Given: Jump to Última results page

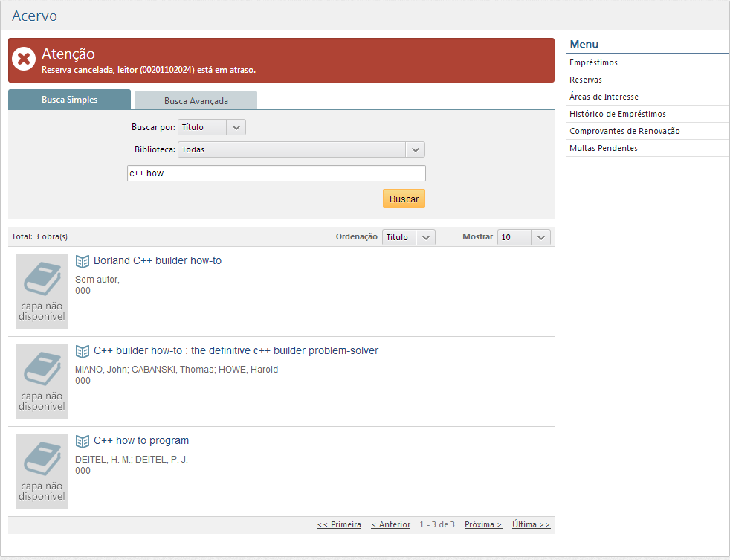Looking at the screenshot, I should pyautogui.click(x=531, y=524).
